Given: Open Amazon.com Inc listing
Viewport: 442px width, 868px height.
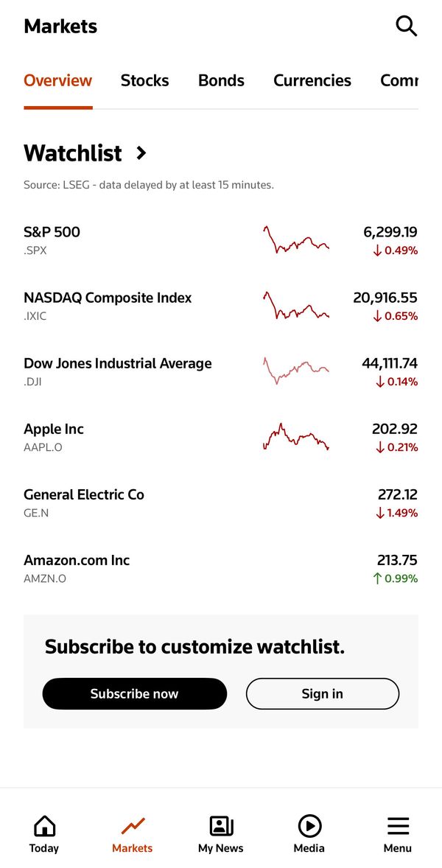Looking at the screenshot, I should tap(221, 569).
